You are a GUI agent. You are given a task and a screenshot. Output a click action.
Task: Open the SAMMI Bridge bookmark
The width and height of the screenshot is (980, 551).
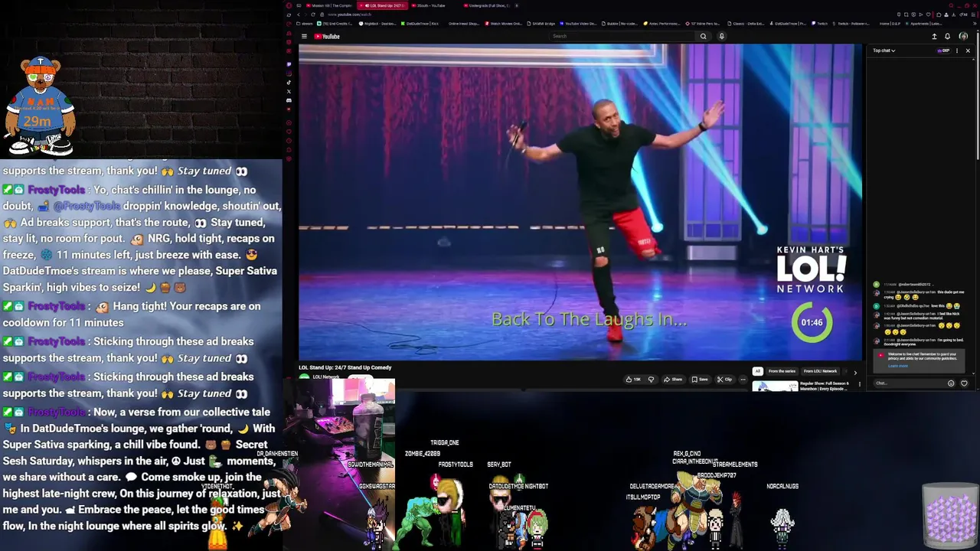click(x=541, y=24)
